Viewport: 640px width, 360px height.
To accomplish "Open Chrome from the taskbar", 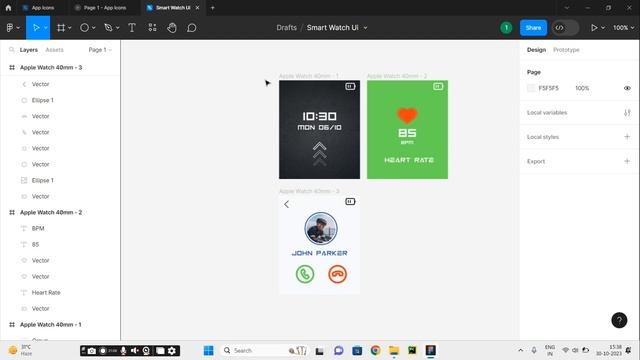I will [x=376, y=351].
